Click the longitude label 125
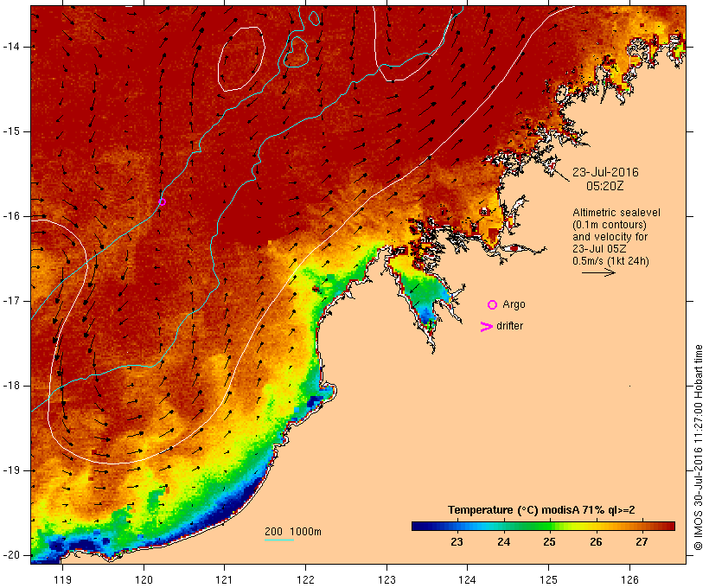 [x=548, y=580]
